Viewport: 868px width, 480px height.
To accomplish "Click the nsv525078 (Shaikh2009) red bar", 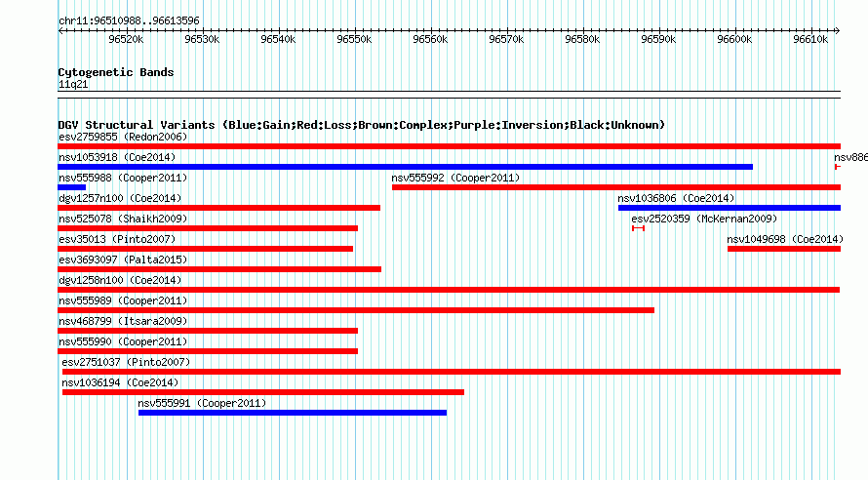I will pyautogui.click(x=208, y=228).
